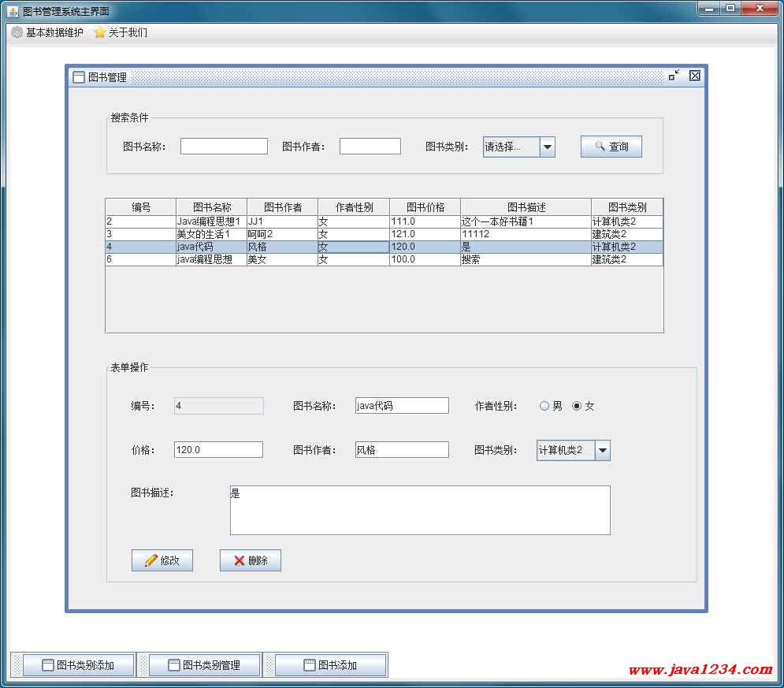Click the description cell 这个一本好书籍1
Image resolution: width=784 pixels, height=688 pixels.
pos(526,221)
